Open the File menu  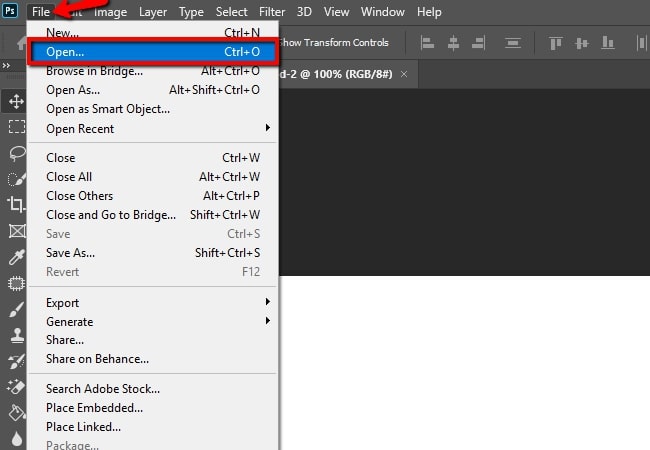[x=41, y=12]
